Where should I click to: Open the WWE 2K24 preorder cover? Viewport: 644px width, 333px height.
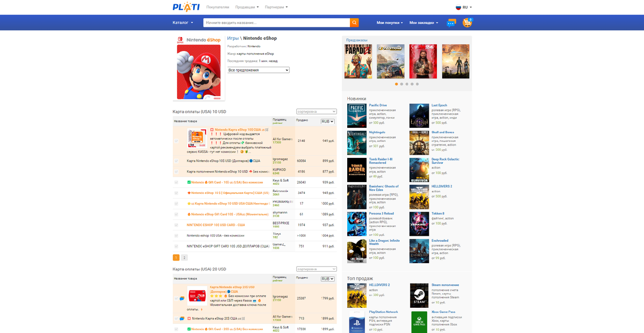pyautogui.click(x=423, y=61)
